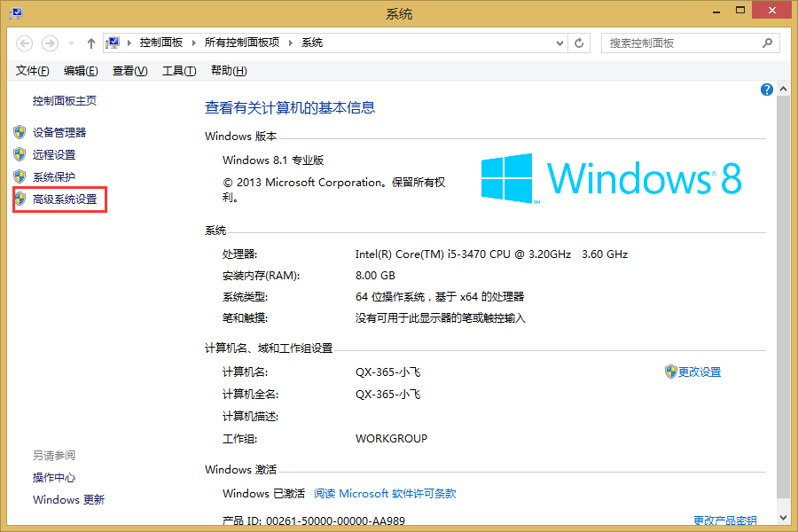Click the scrollbar down arrow
The image size is (798, 532).
pos(783,518)
